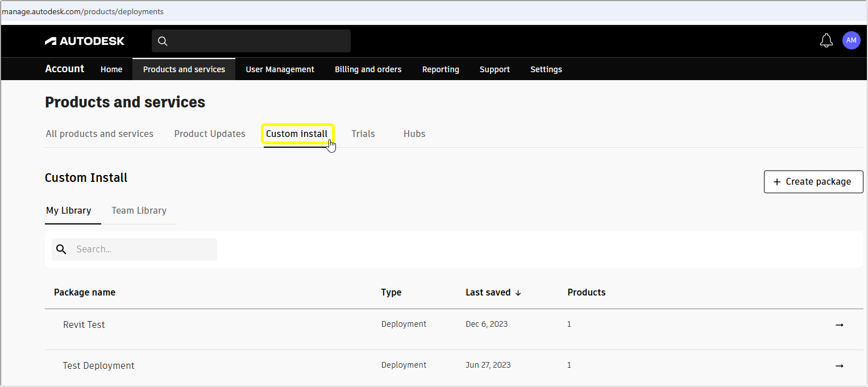Click inside the library Search field
This screenshot has height=387, width=868.
[136, 249]
